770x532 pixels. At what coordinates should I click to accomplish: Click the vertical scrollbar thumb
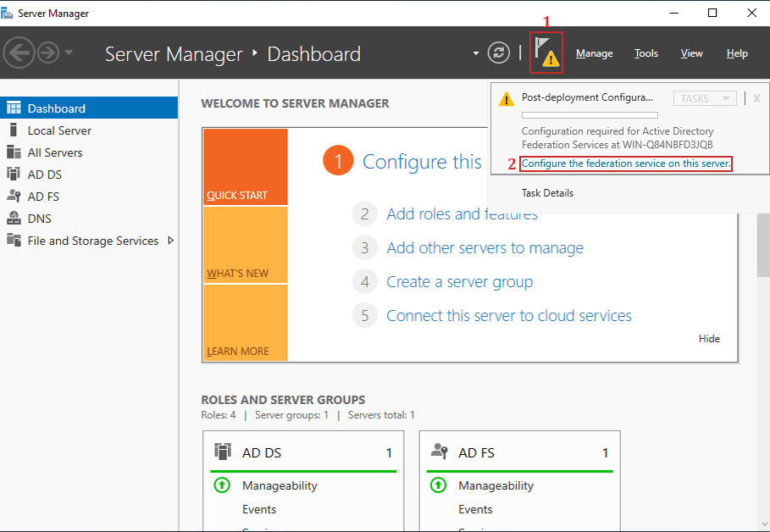[763, 246]
